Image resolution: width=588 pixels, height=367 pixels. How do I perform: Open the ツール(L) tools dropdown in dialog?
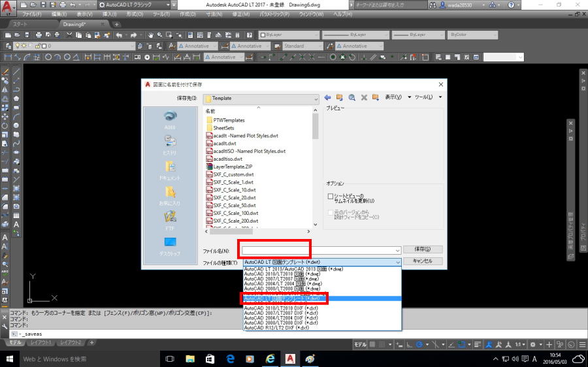pyautogui.click(x=428, y=97)
